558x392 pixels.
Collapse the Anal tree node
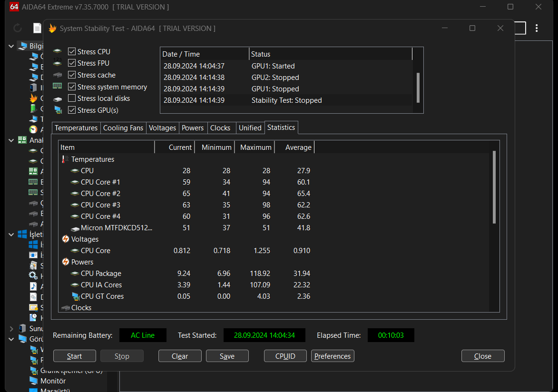[11, 140]
